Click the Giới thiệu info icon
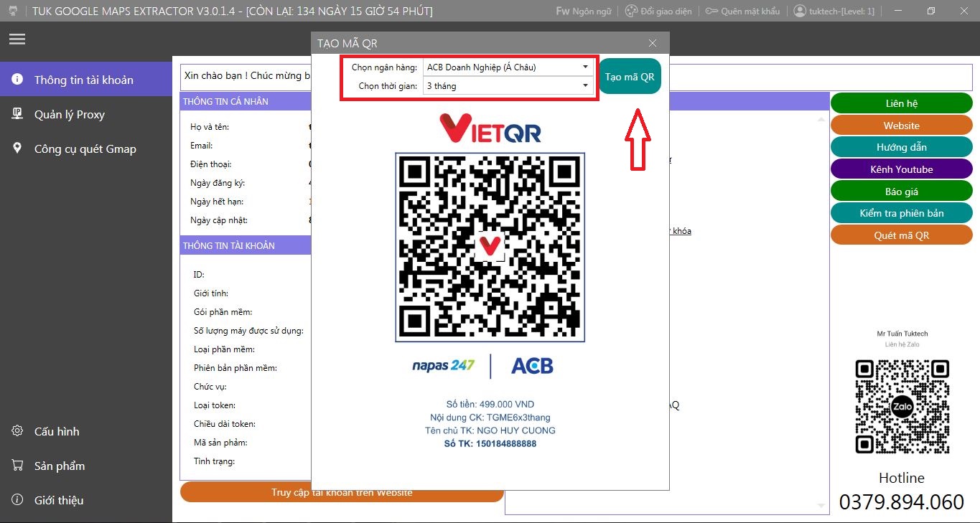Image resolution: width=980 pixels, height=523 pixels. tap(17, 500)
